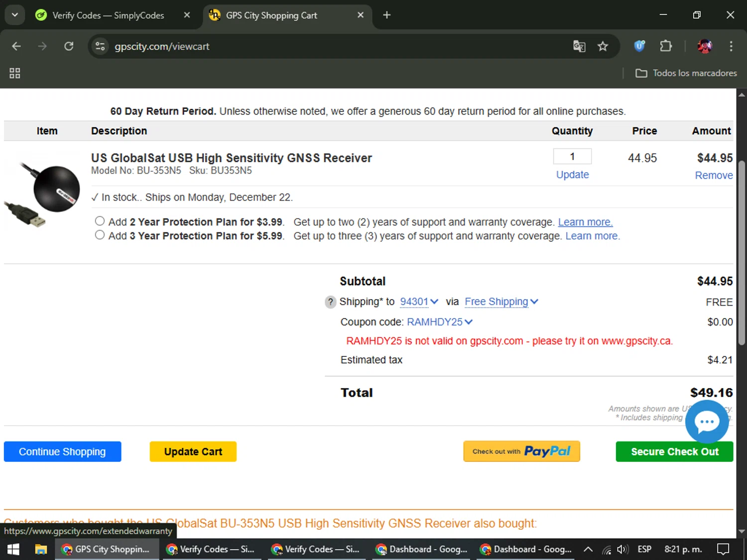Click the Secure Check Out button
Viewport: 747px width, 560px height.
674,451
